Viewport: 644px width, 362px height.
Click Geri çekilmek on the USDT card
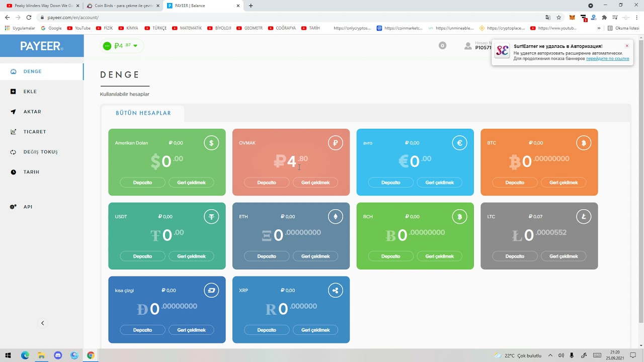191,256
